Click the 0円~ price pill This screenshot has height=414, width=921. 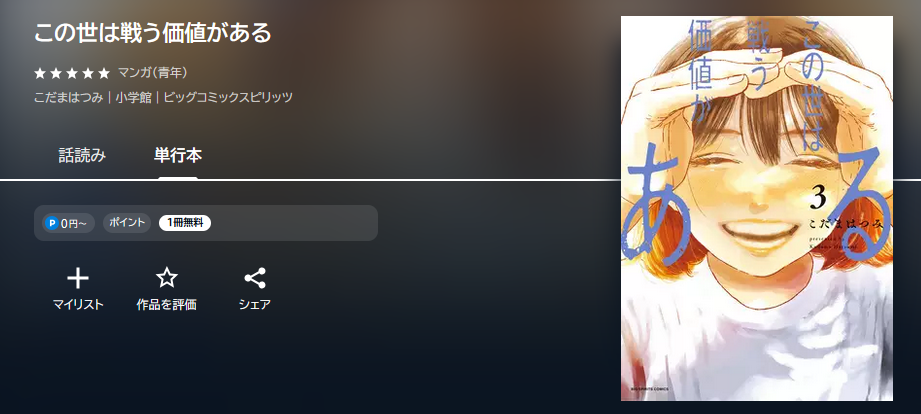point(68,223)
